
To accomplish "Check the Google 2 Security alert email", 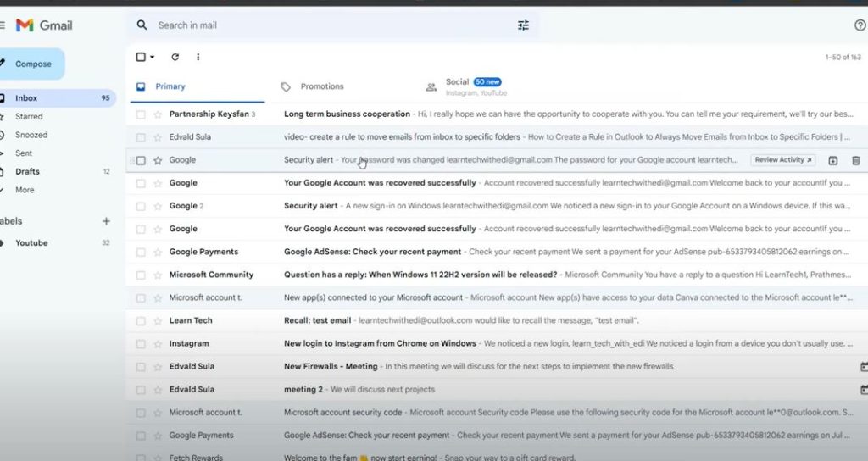I will point(141,207).
